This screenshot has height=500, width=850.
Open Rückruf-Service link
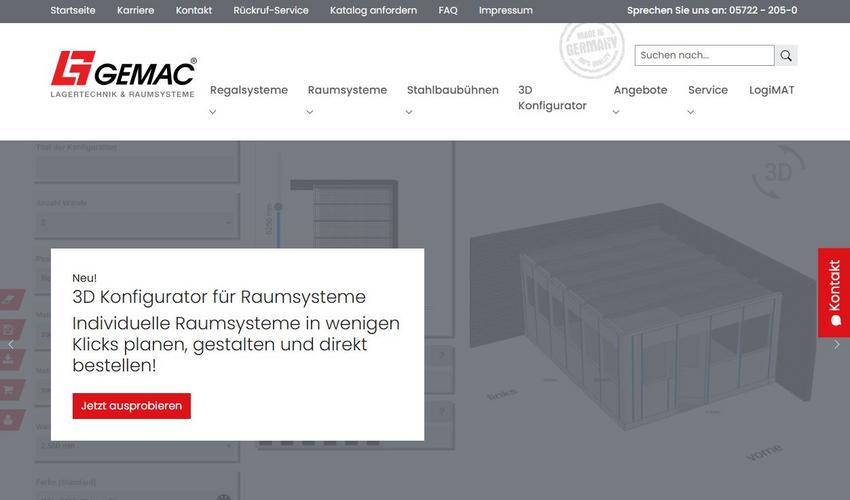pyautogui.click(x=271, y=10)
